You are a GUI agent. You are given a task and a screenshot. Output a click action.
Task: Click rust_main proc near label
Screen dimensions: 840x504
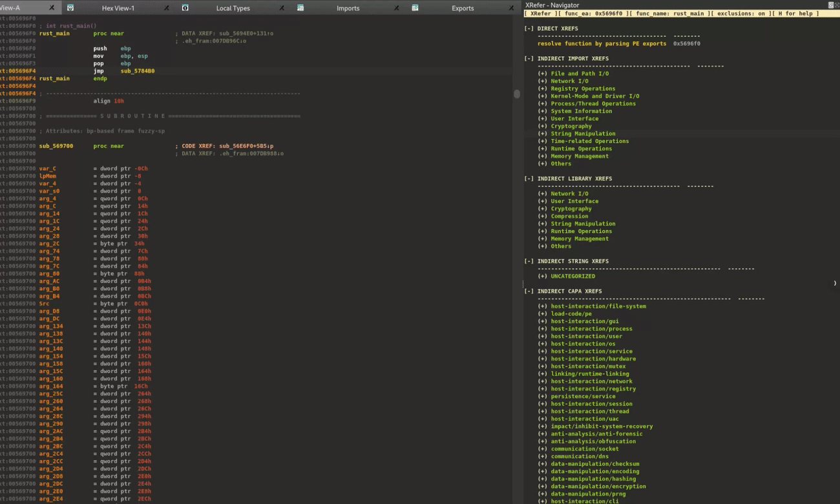pos(54,34)
